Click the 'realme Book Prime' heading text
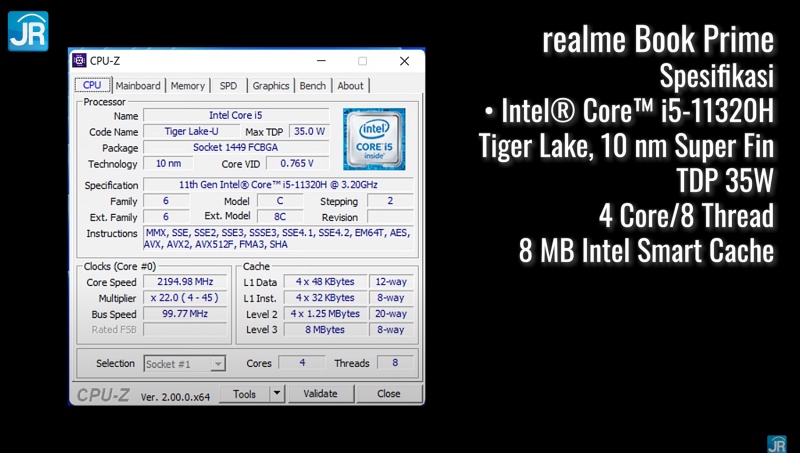This screenshot has width=800, height=453. 658,40
